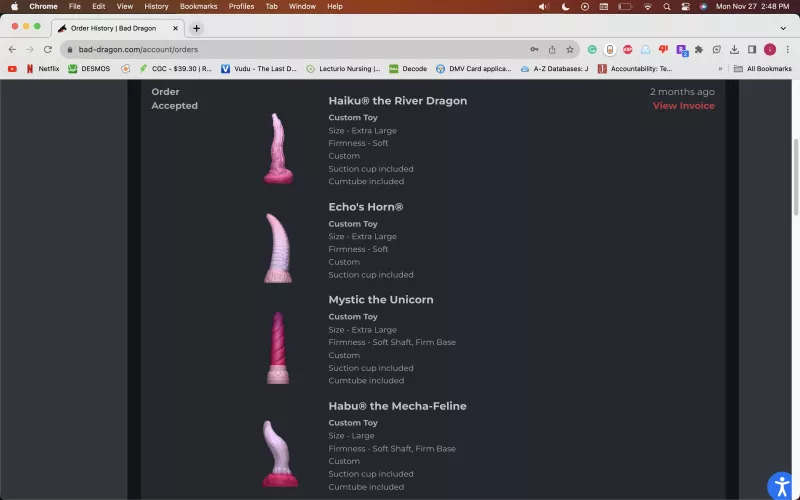Click the AdBlock Plus extension icon
The width and height of the screenshot is (800, 500).
[628, 49]
